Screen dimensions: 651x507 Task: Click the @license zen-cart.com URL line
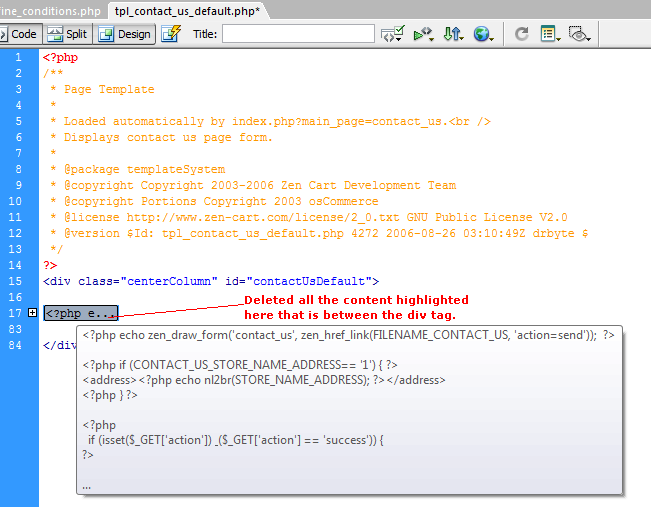point(309,217)
